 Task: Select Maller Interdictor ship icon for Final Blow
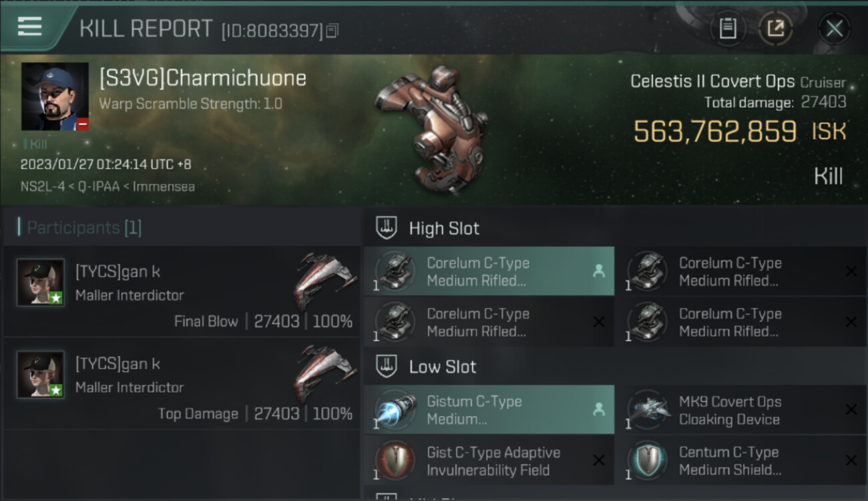325,281
